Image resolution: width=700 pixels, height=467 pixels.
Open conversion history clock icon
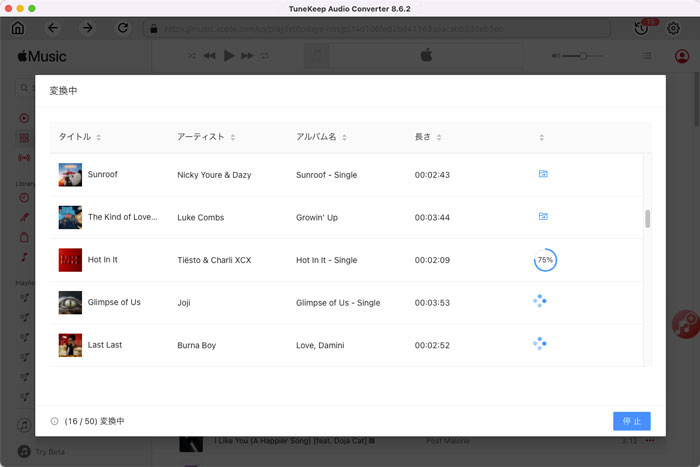(x=642, y=28)
